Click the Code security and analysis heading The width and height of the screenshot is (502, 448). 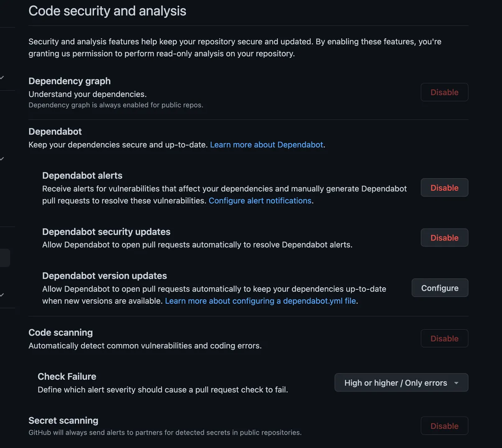tap(107, 11)
